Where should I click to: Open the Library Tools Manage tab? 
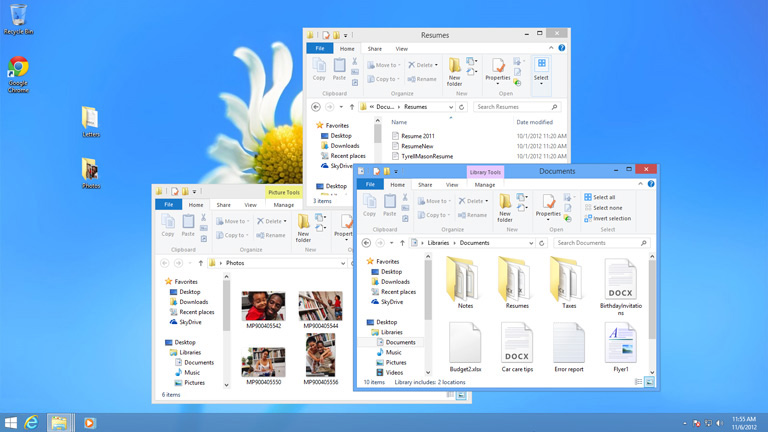[485, 185]
